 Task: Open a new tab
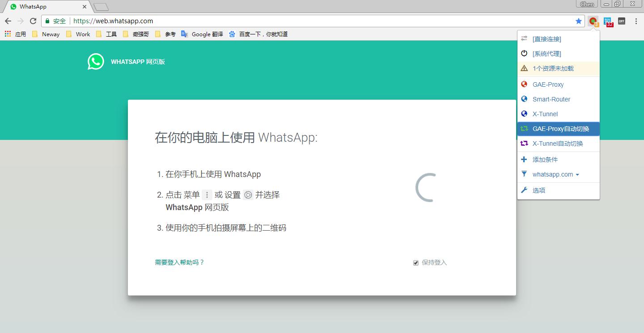click(x=101, y=7)
